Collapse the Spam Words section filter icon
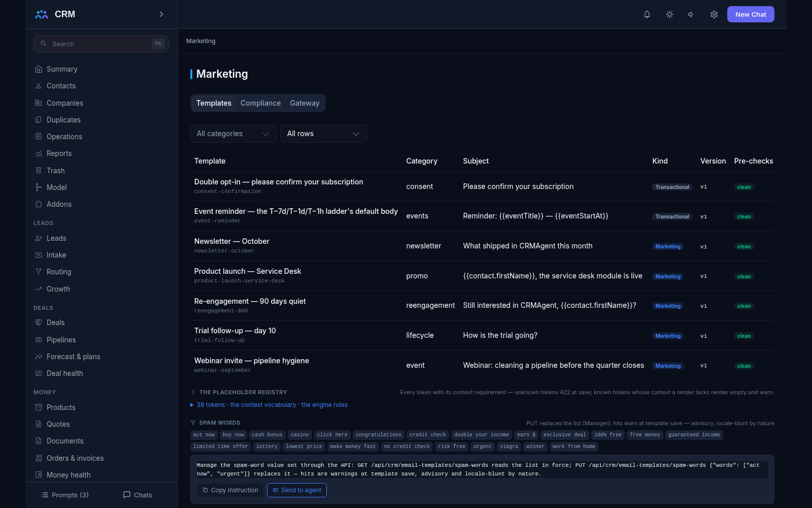 point(193,423)
